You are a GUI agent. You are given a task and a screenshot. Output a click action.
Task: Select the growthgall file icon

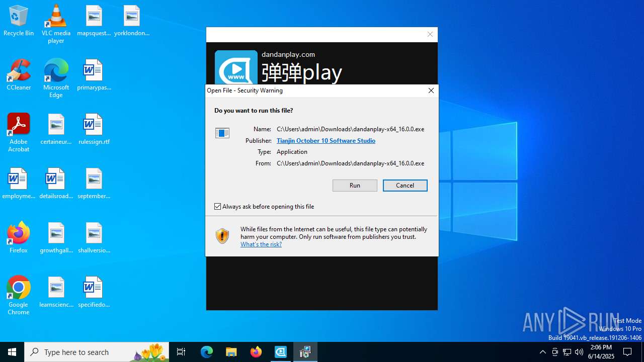point(56,238)
